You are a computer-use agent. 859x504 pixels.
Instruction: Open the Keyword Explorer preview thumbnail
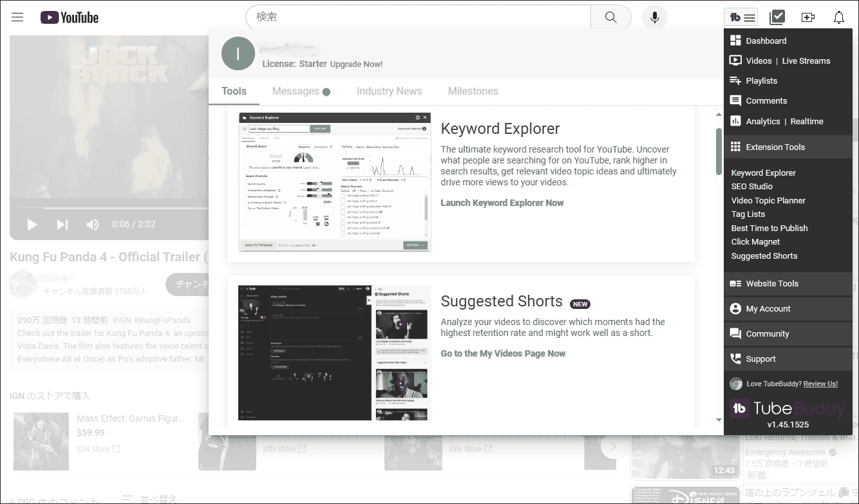(335, 182)
